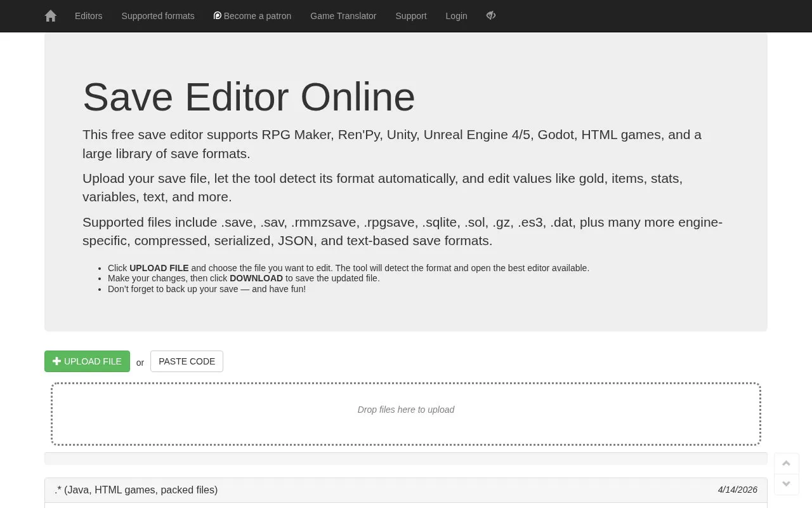Click the scroll-down arrow button
812x508 pixels.
[x=787, y=485]
